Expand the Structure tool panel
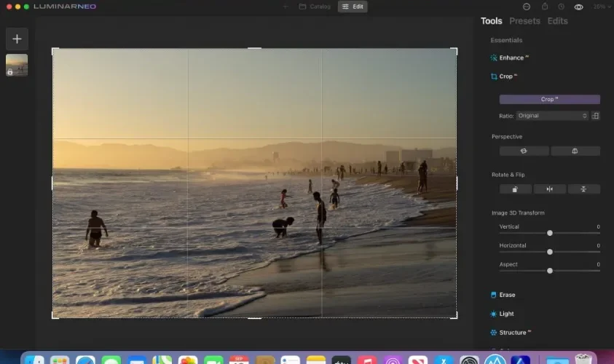The image size is (614, 364). pyautogui.click(x=511, y=333)
